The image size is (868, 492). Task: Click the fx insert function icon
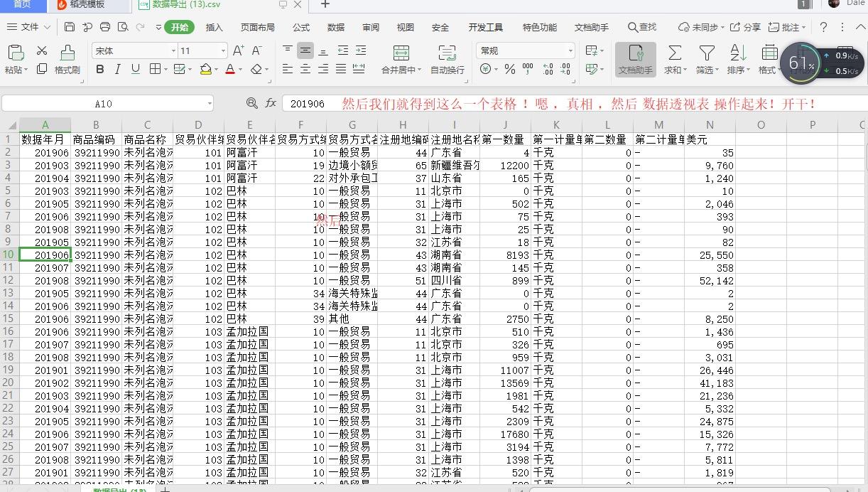point(271,103)
